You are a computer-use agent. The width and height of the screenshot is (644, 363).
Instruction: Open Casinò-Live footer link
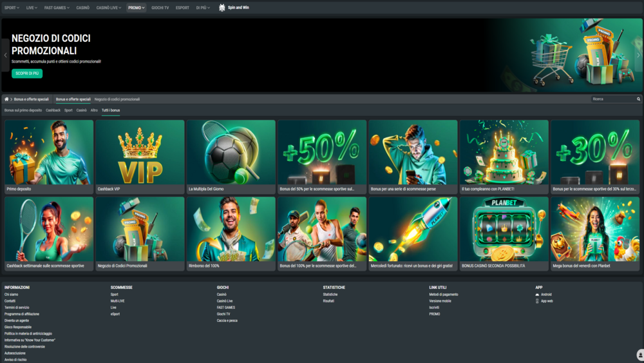tap(225, 301)
